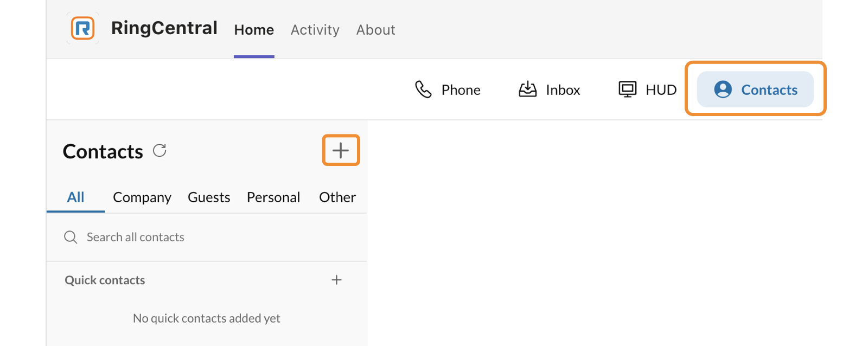Open the HUD view
Screen dimensions: 868x346
(647, 89)
